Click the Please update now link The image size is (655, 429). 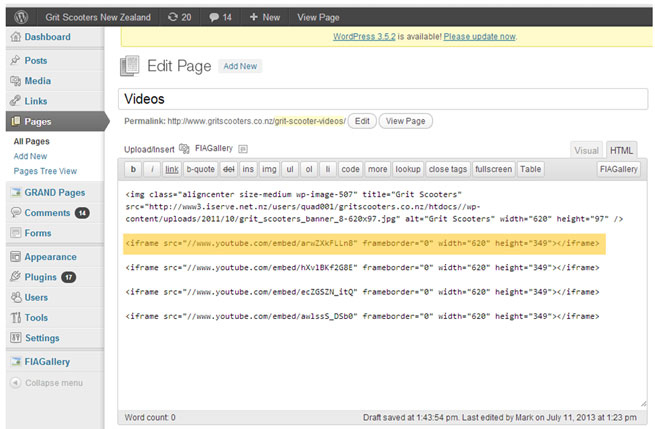tap(480, 37)
